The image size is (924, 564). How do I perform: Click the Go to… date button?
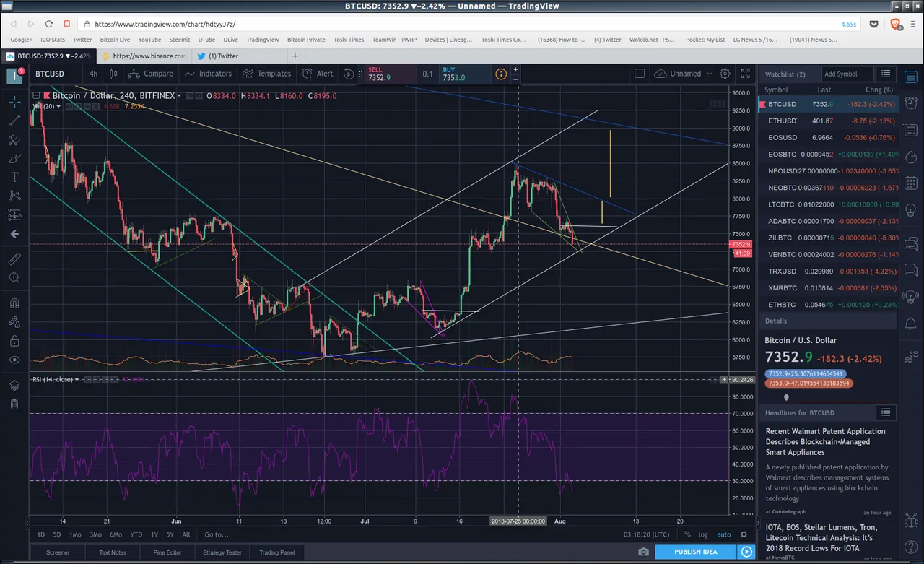click(217, 534)
